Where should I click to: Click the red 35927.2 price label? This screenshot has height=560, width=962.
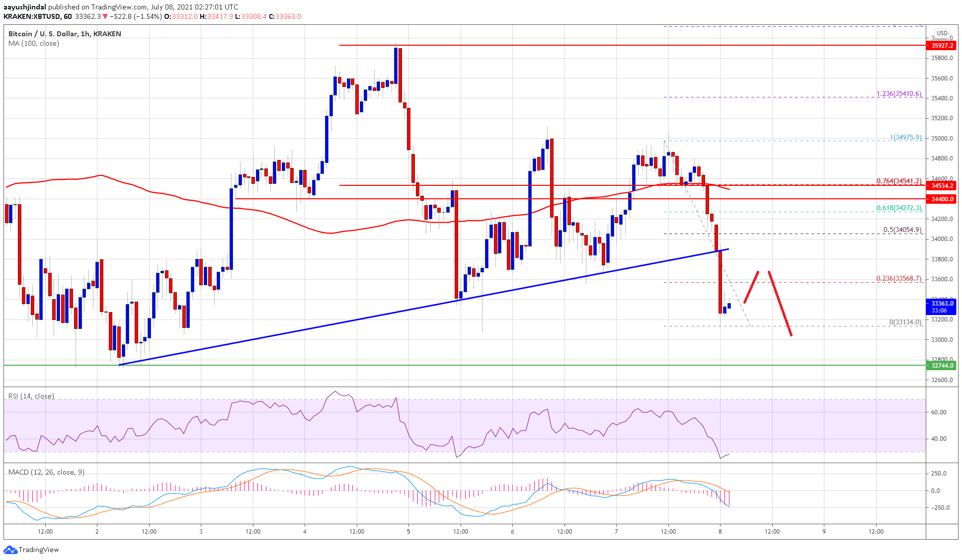click(x=942, y=45)
